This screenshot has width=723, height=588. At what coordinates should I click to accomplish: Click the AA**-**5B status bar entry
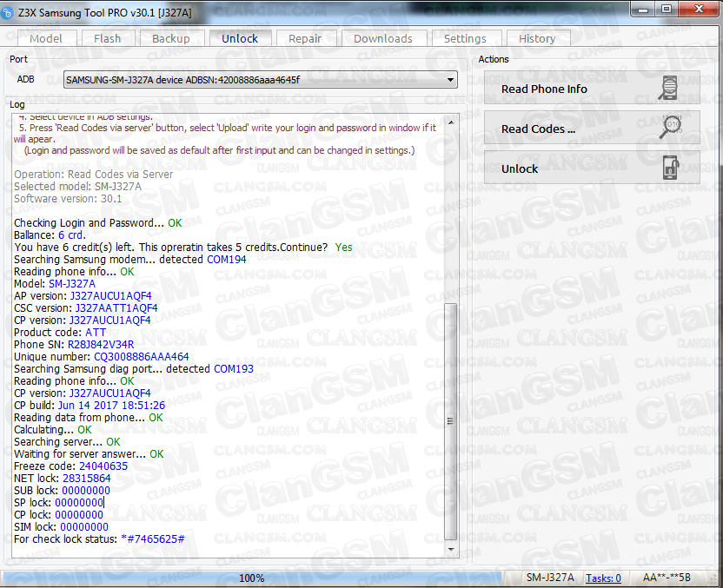(667, 578)
